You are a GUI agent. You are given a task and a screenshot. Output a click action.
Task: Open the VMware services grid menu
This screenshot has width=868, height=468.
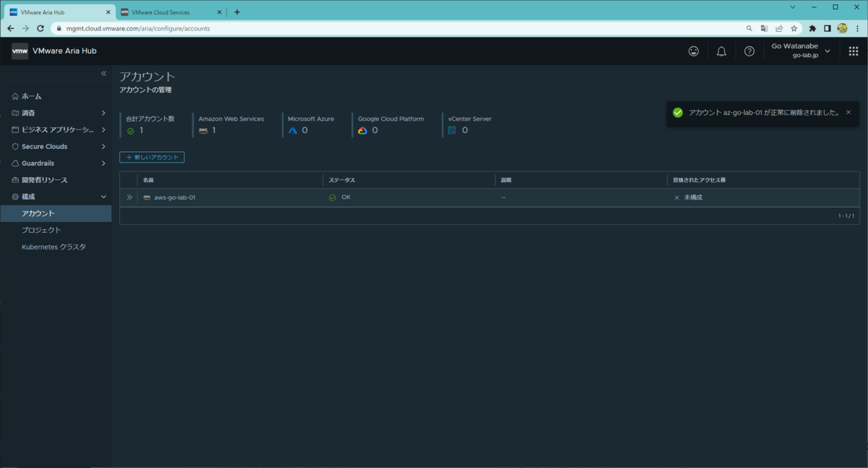pos(854,51)
